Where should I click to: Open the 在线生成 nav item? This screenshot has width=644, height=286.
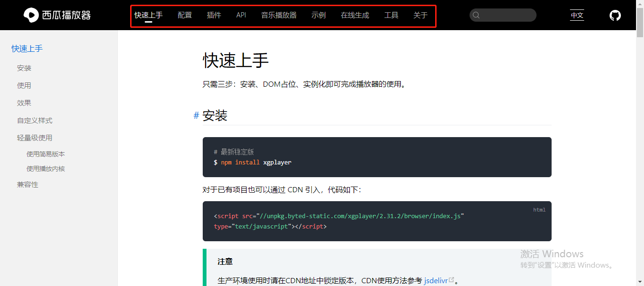tap(355, 15)
